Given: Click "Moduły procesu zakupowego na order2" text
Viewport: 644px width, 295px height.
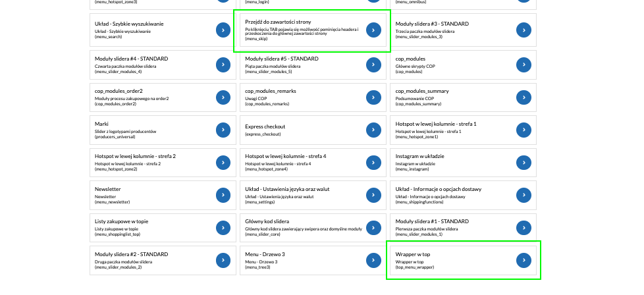Looking at the screenshot, I should pos(132,99).
